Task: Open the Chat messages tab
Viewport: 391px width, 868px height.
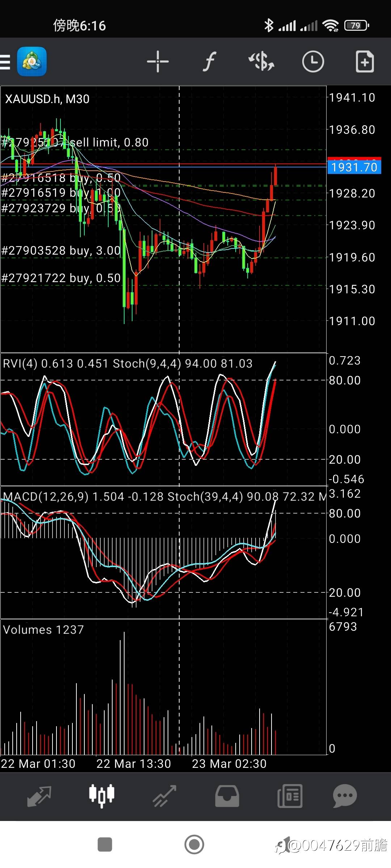Action: [x=345, y=796]
